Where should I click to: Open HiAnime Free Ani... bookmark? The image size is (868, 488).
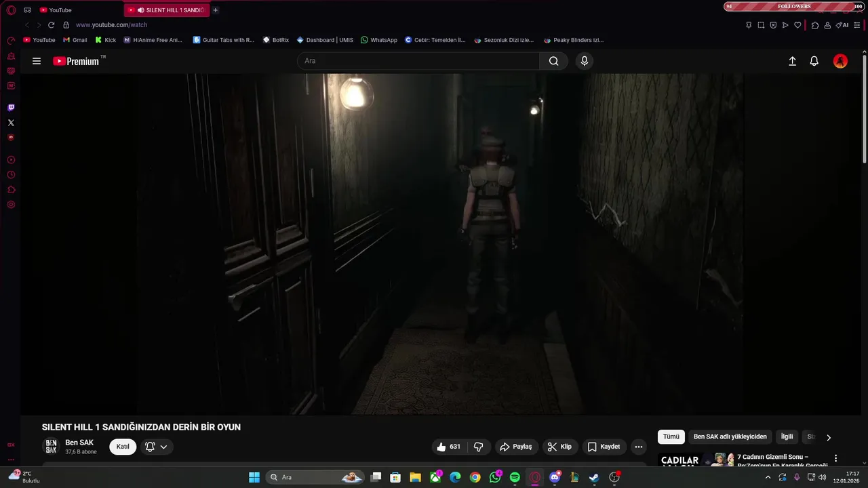[153, 40]
